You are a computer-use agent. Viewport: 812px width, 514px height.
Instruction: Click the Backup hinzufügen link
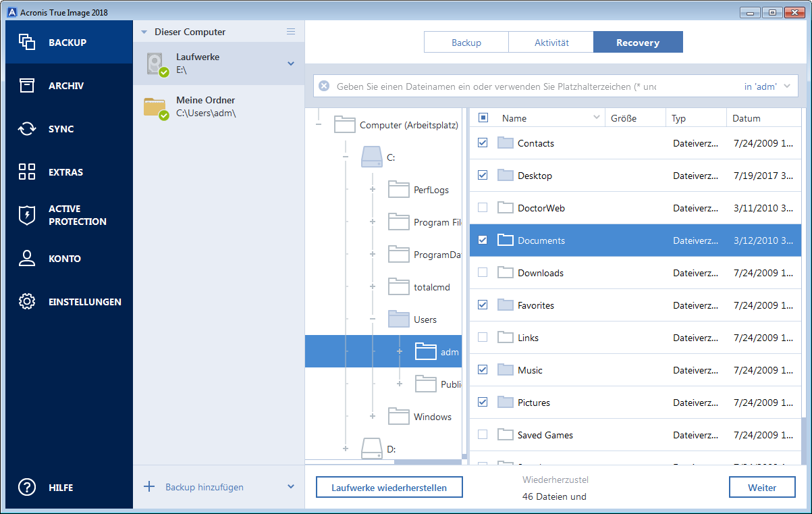coord(205,487)
